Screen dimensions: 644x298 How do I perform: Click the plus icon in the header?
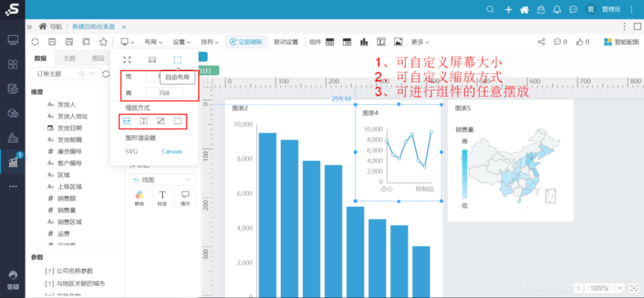click(508, 9)
